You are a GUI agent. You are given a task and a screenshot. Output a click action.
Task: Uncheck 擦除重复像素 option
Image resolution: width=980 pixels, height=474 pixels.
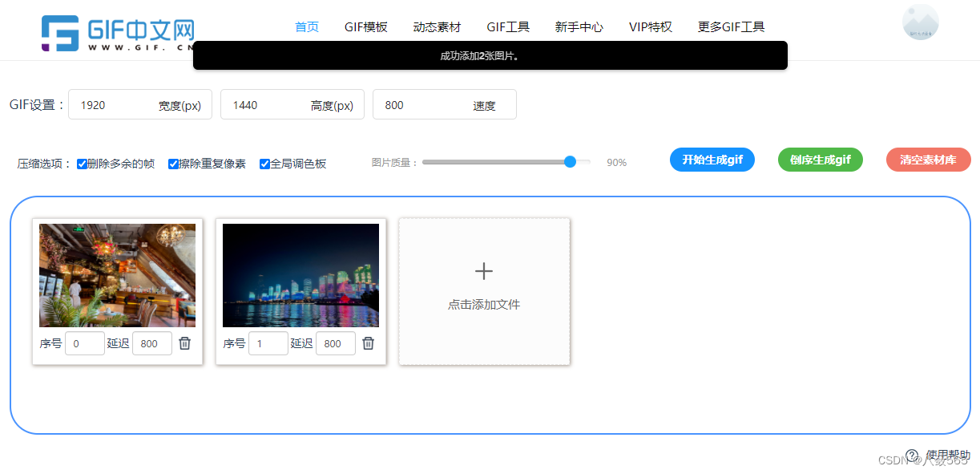(x=173, y=164)
